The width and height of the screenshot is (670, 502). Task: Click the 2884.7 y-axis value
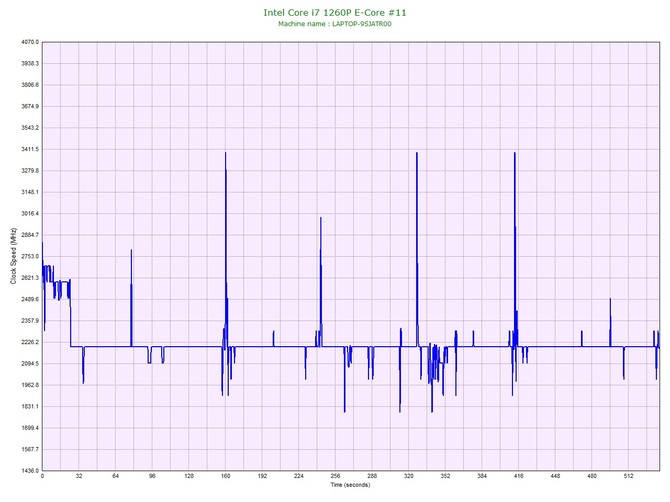click(x=30, y=235)
